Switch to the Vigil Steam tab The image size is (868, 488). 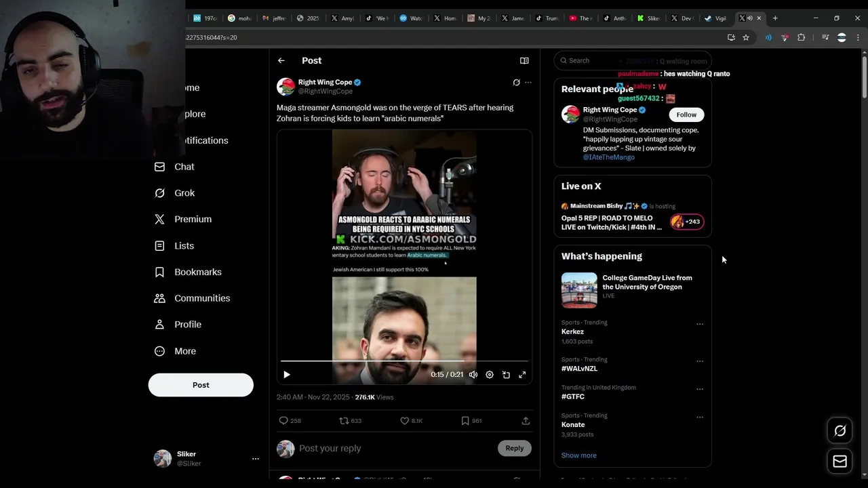tap(717, 18)
